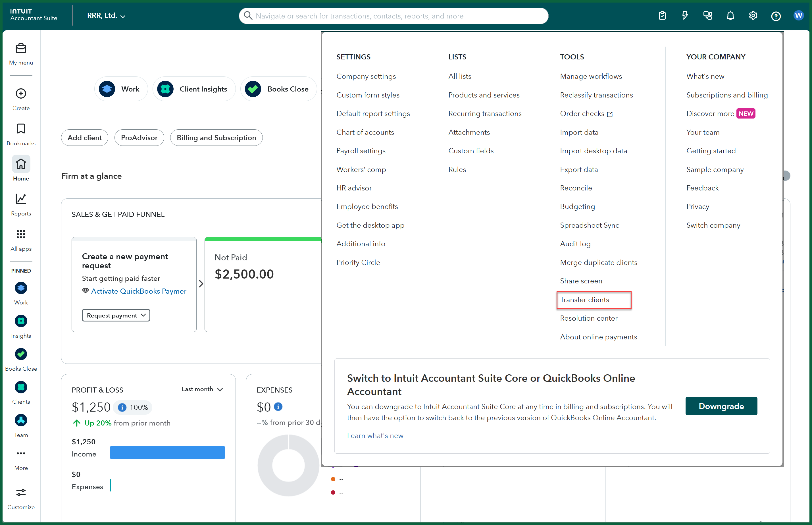Open the notifications bell

(730, 16)
